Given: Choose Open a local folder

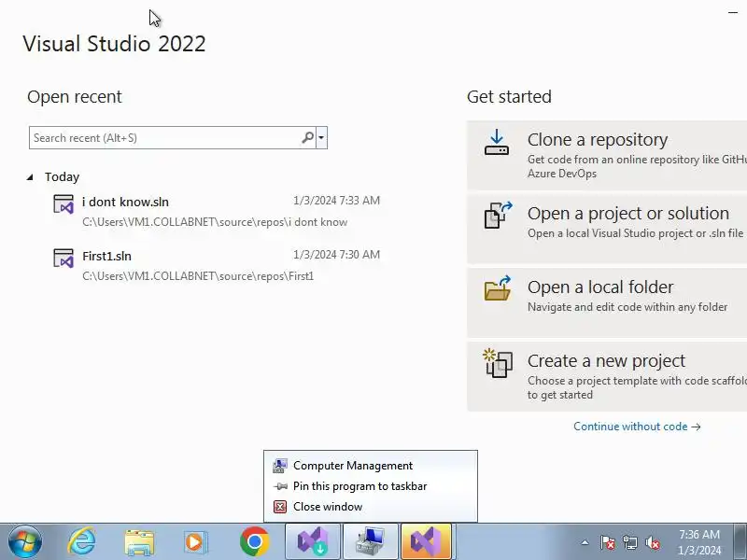Looking at the screenshot, I should (x=607, y=302).
